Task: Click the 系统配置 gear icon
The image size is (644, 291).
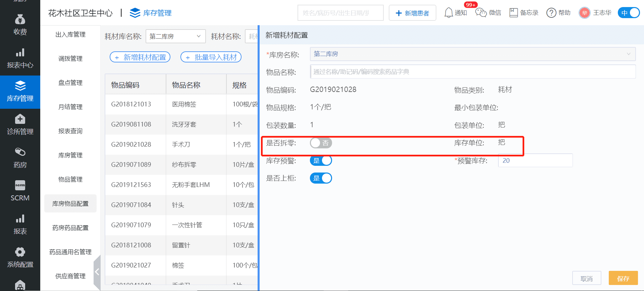Action: click(20, 252)
